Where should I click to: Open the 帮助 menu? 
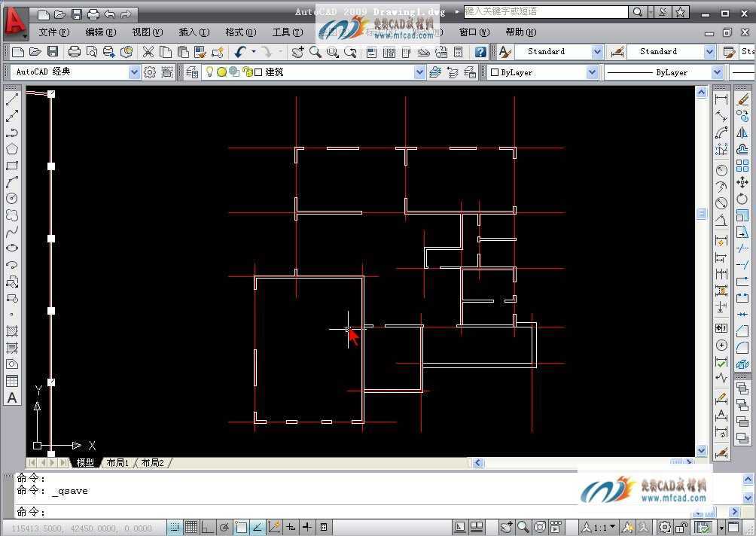click(x=520, y=32)
